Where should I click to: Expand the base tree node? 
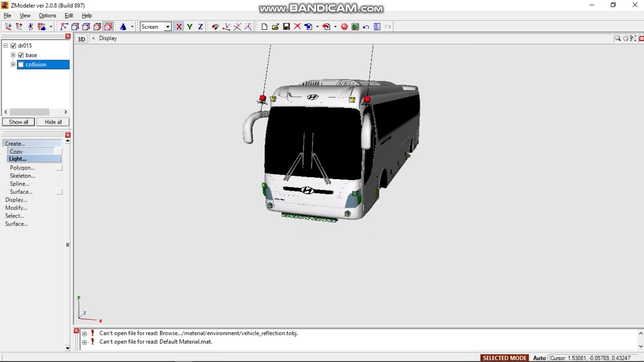coord(13,55)
